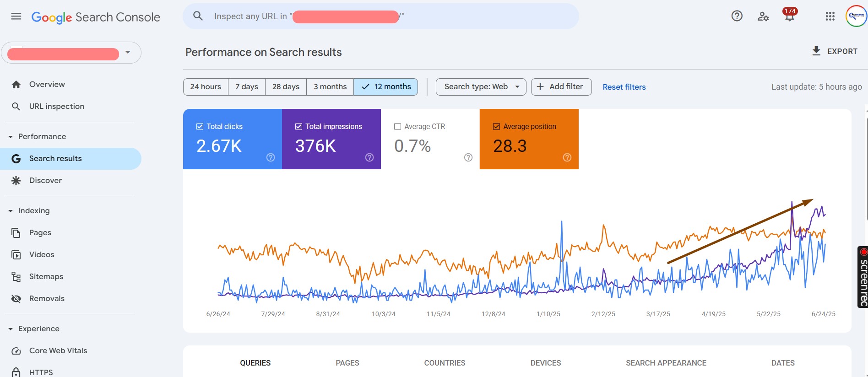The height and width of the screenshot is (377, 868).
Task: Switch to the QUERIES tab
Action: tap(255, 363)
